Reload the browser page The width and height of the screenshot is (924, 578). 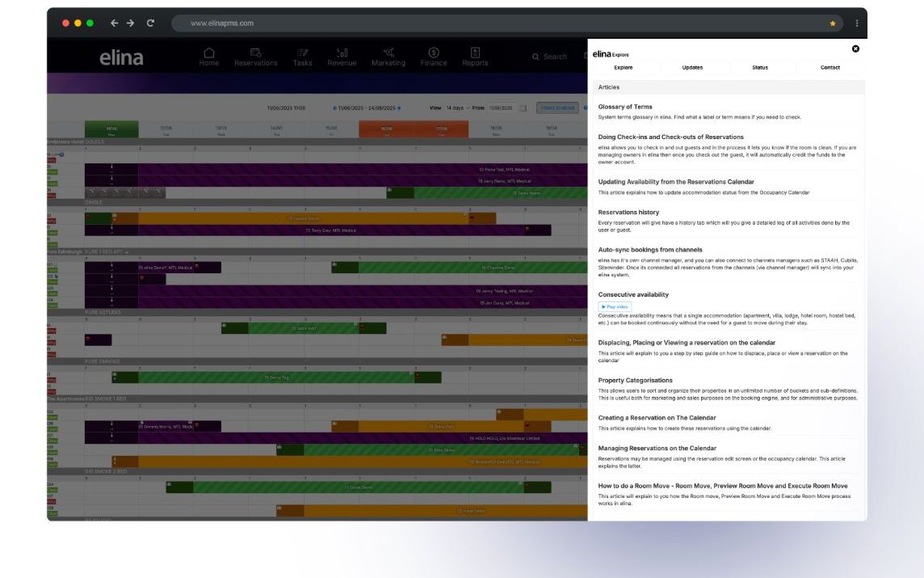pos(150,23)
